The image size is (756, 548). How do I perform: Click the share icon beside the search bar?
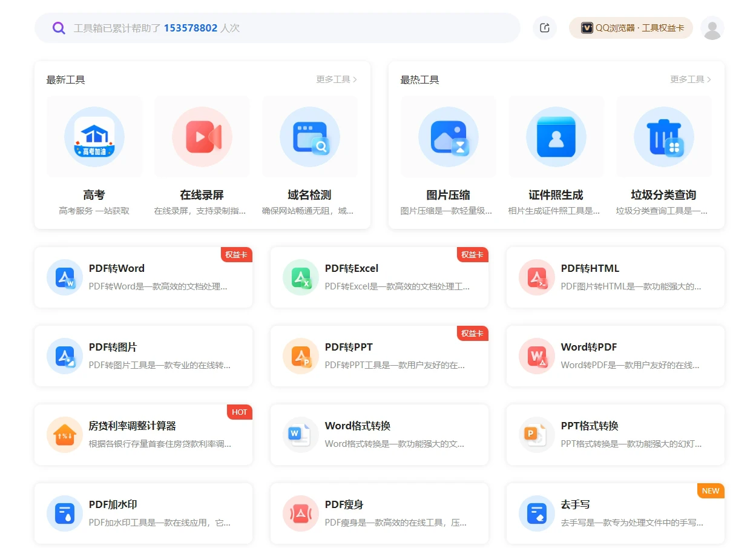point(544,28)
